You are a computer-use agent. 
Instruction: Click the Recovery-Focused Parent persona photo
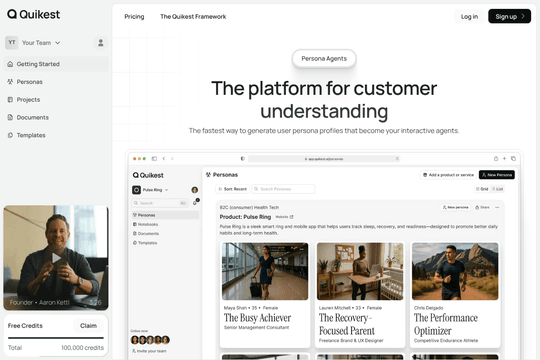pos(360,271)
